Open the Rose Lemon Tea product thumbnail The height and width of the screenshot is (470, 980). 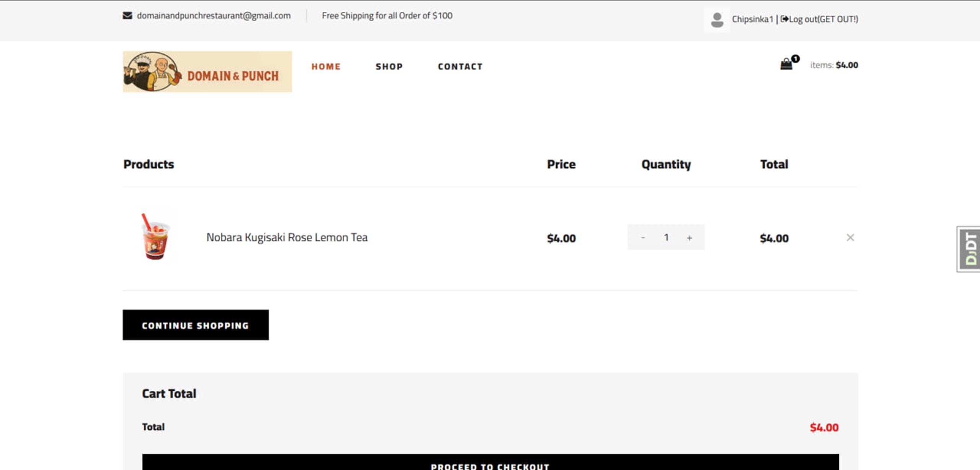click(155, 237)
